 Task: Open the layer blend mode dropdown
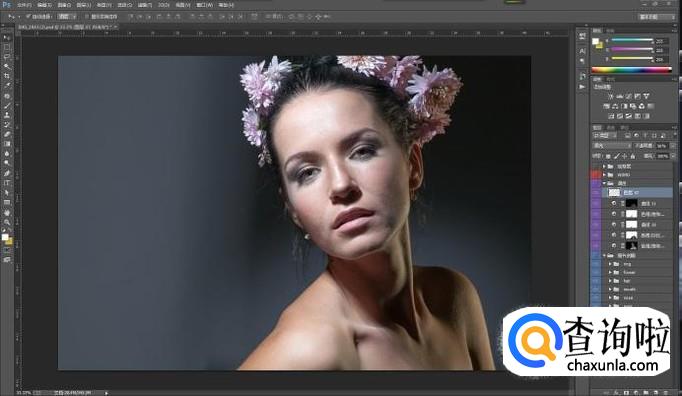pos(612,146)
